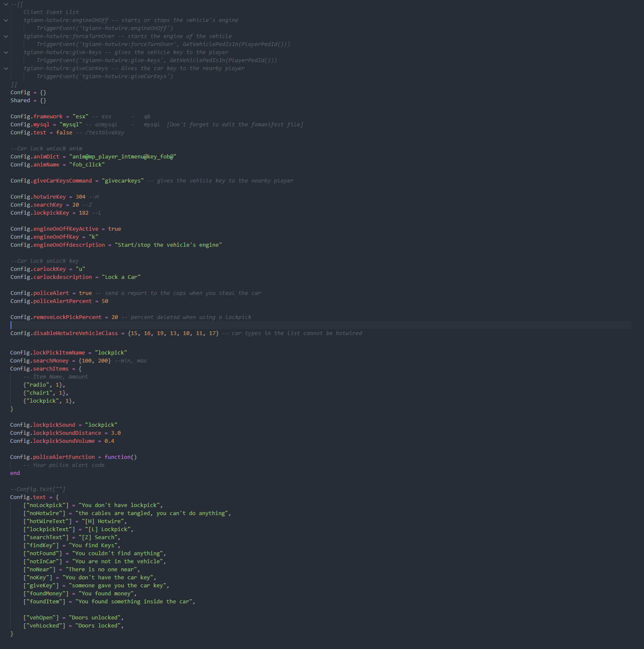644x649 pixels.
Task: Click removeLockPickPercent value 20
Action: [x=115, y=317]
